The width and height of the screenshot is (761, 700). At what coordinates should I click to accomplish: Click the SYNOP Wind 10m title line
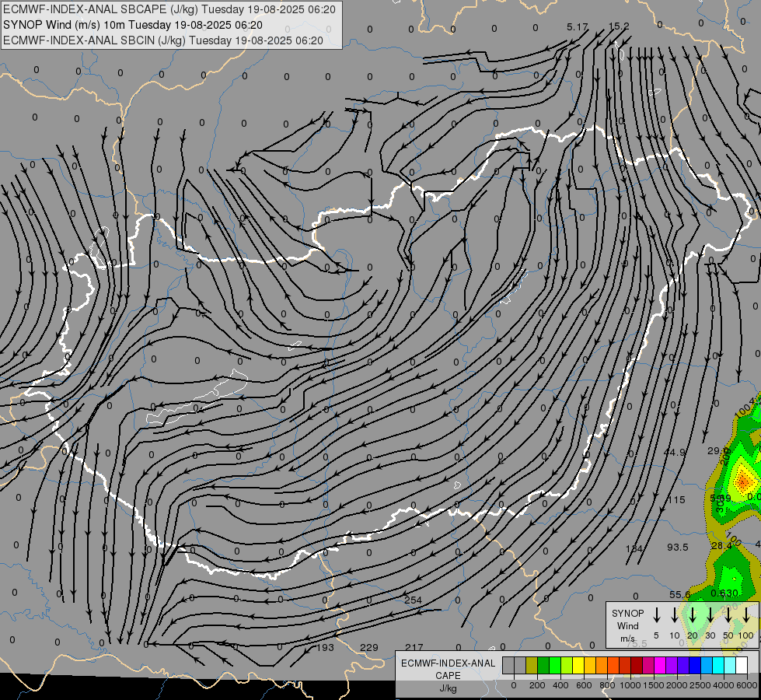click(133, 25)
